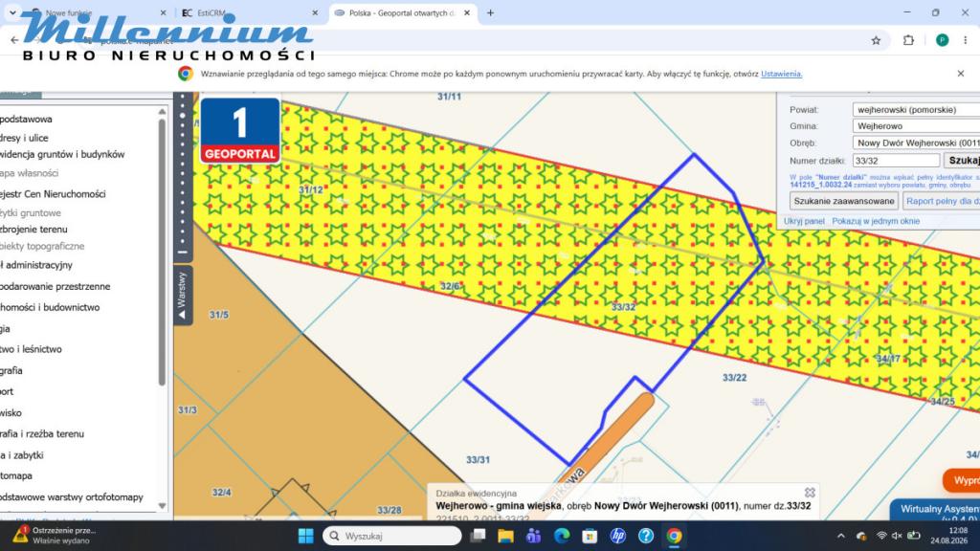The height and width of the screenshot is (551, 980).
Task: Click parcel label 31/12 on map
Action: coord(311,190)
